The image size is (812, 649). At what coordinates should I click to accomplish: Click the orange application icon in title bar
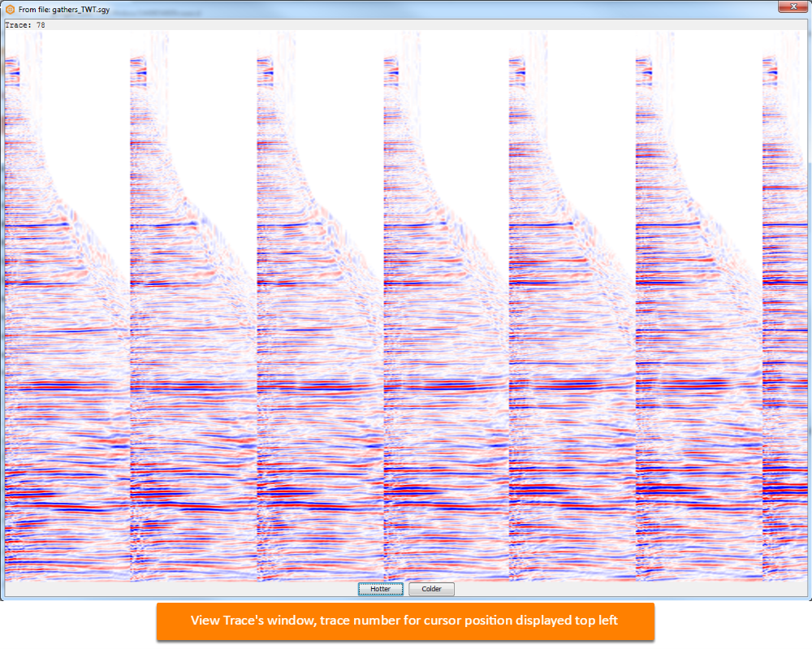point(10,9)
